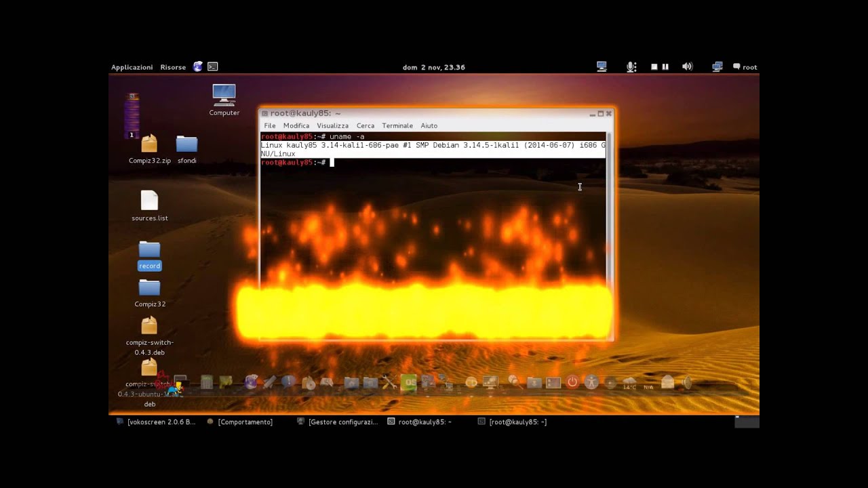Open the network connection indicator
Viewport: 868px width, 488px height.
pos(717,66)
